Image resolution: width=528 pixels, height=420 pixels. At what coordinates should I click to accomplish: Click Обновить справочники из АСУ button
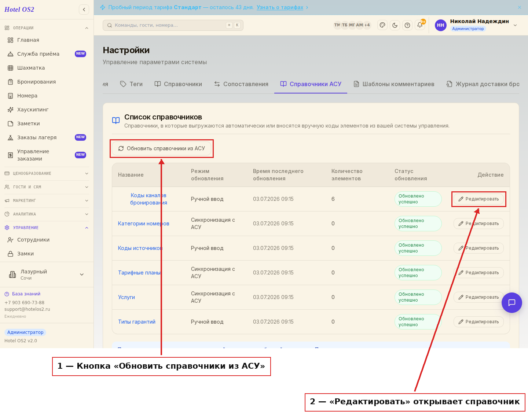162,148
